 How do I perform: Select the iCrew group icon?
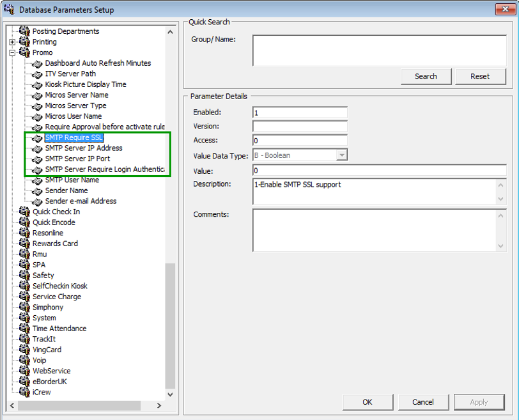coord(24,392)
